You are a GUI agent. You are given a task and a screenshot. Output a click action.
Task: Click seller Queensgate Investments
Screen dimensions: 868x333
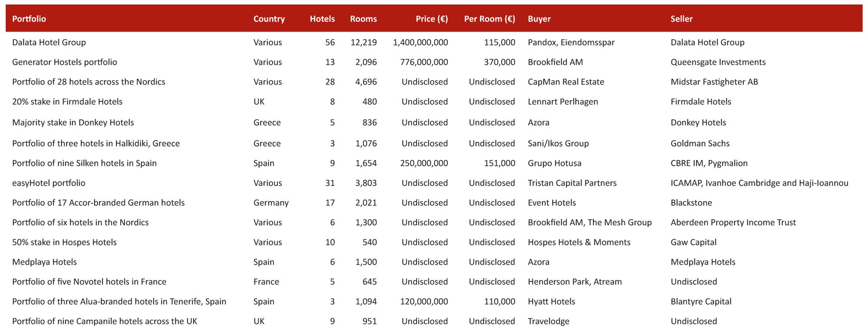[x=718, y=62]
